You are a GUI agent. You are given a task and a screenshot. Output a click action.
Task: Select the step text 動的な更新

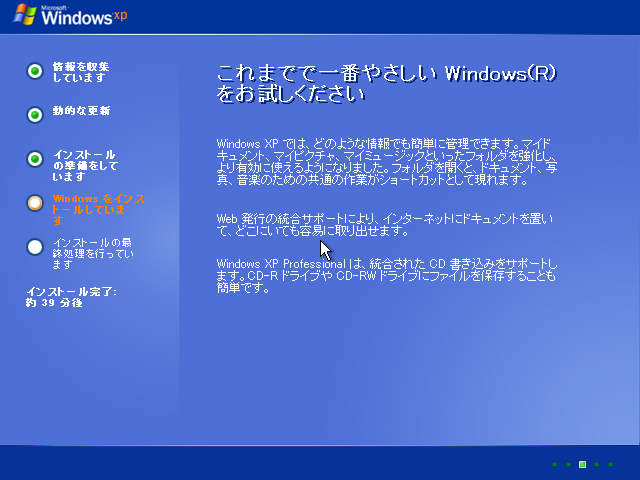[x=81, y=111]
